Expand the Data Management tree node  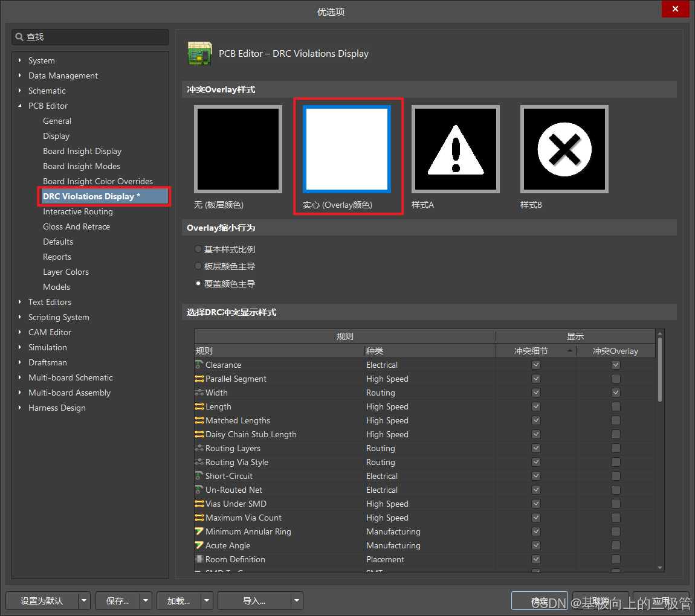(19, 75)
